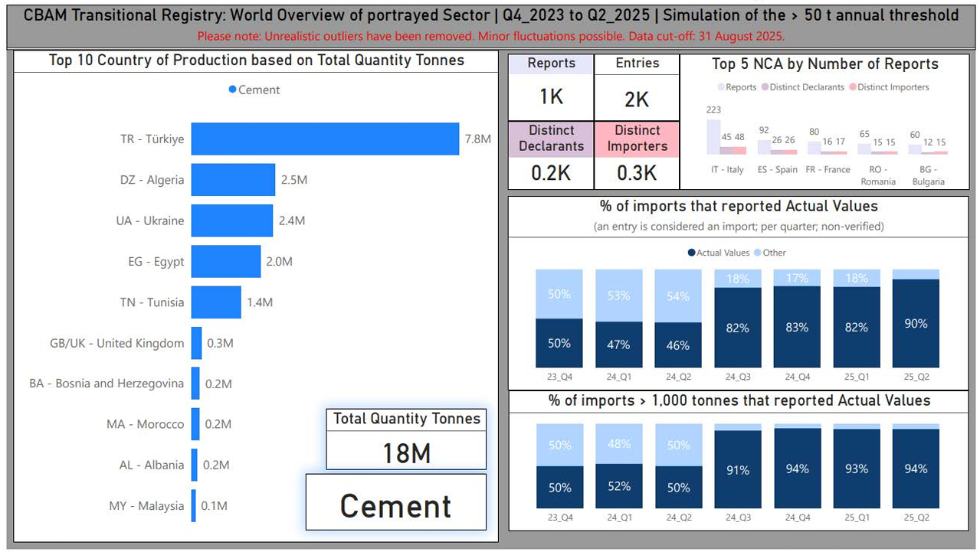The width and height of the screenshot is (980, 552).
Task: Click the Türkiye bar showing 7.8M
Action: (325, 139)
